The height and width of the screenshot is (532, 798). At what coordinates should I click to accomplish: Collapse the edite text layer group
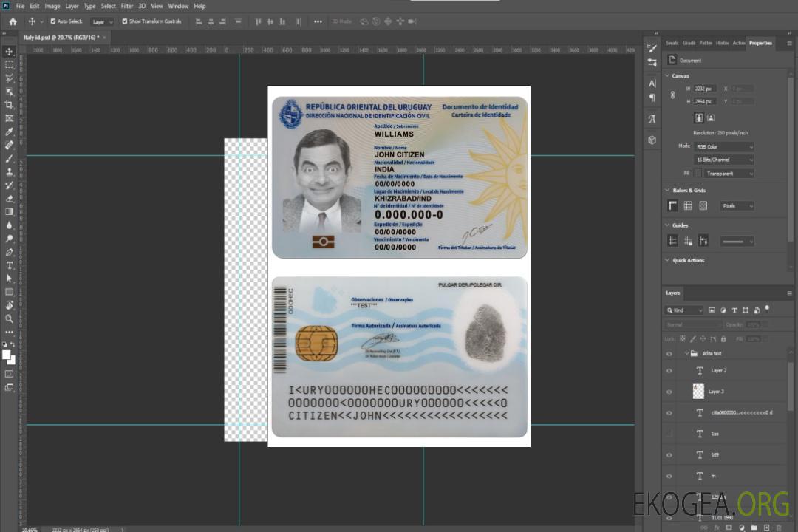[x=686, y=354]
